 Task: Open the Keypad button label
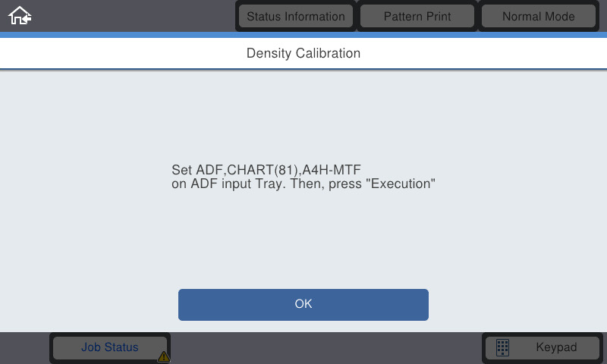click(x=556, y=347)
